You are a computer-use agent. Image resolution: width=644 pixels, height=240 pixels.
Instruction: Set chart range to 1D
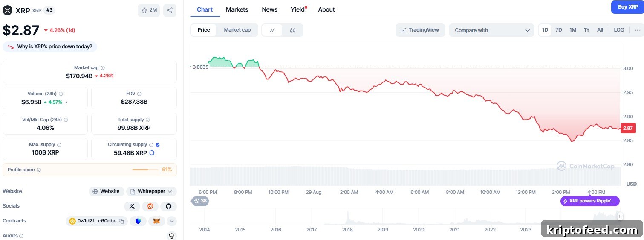click(x=545, y=30)
